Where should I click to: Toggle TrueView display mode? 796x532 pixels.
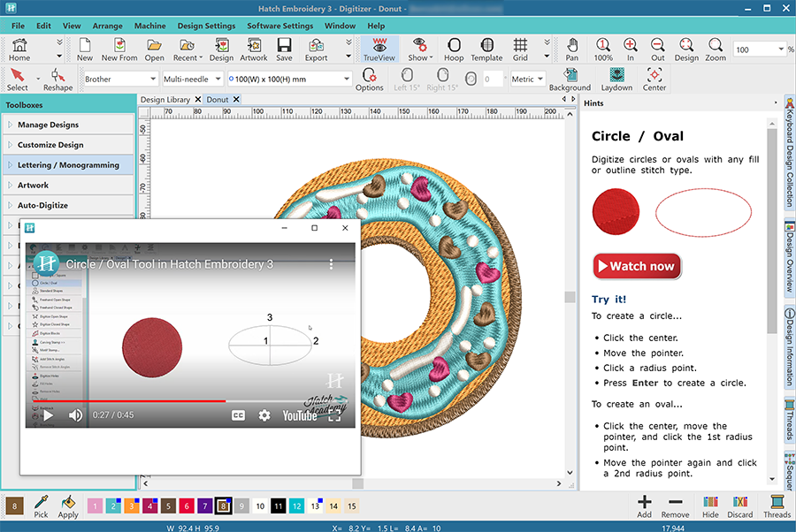pyautogui.click(x=380, y=49)
